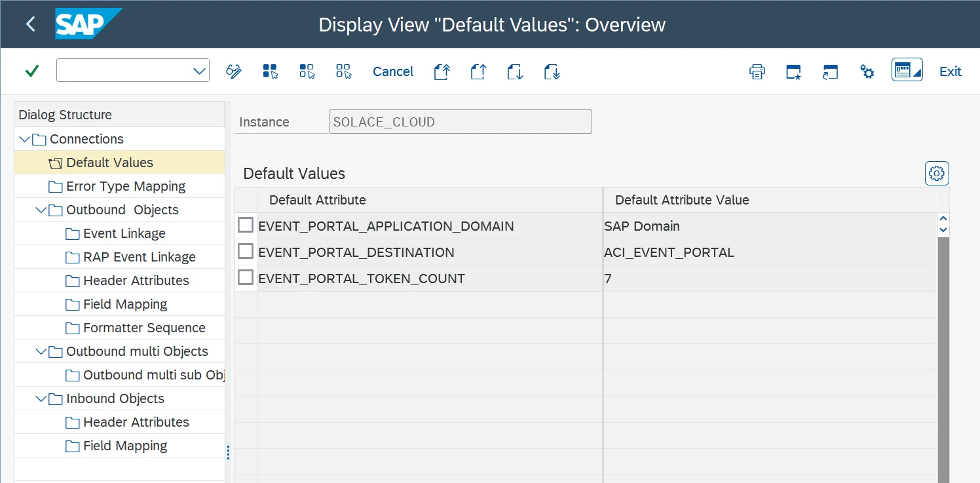Open the command field dropdown arrow
Viewport: 980px width, 483px height.
click(x=200, y=71)
